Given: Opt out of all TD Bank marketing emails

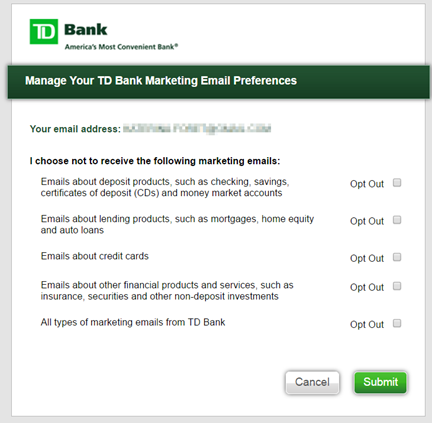Looking at the screenshot, I should (x=397, y=323).
